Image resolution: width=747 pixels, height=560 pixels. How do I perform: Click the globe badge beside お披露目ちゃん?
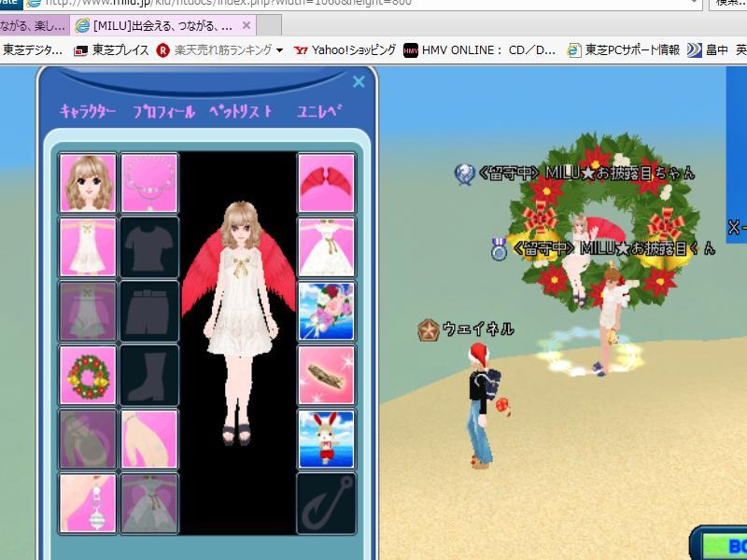coord(464,174)
